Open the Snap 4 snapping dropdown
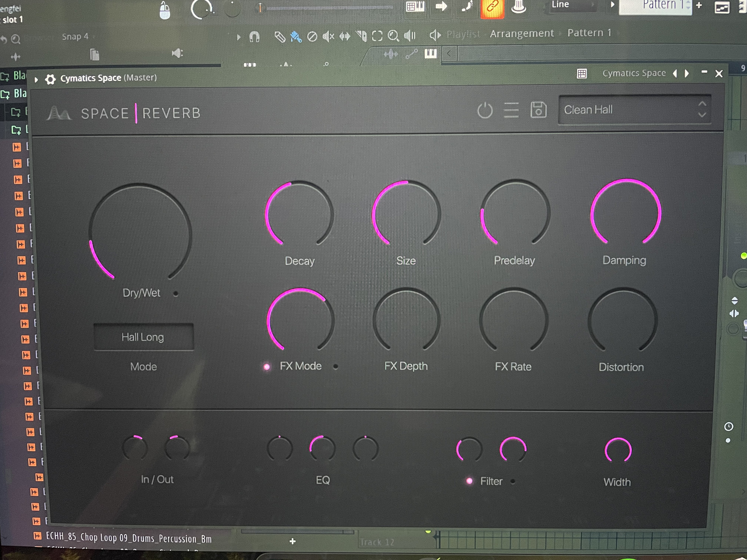The height and width of the screenshot is (560, 747). click(75, 36)
